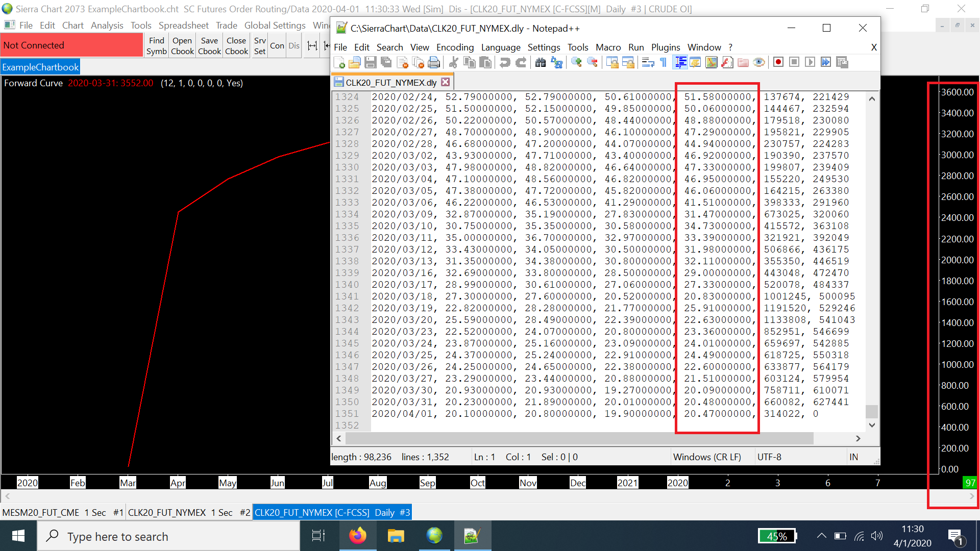The width and height of the screenshot is (980, 551).
Task: Start macro recording with red dot icon
Action: coord(778,62)
